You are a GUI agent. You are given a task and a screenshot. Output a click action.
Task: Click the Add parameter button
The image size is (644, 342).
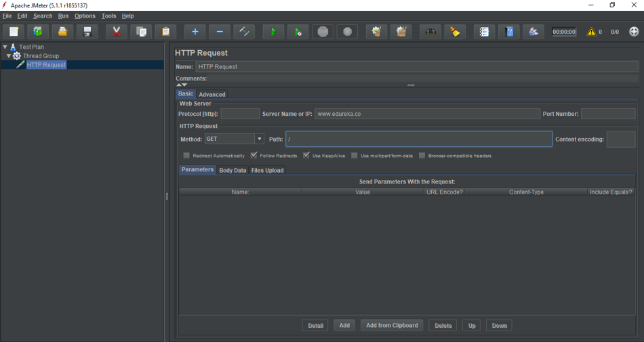(x=344, y=326)
